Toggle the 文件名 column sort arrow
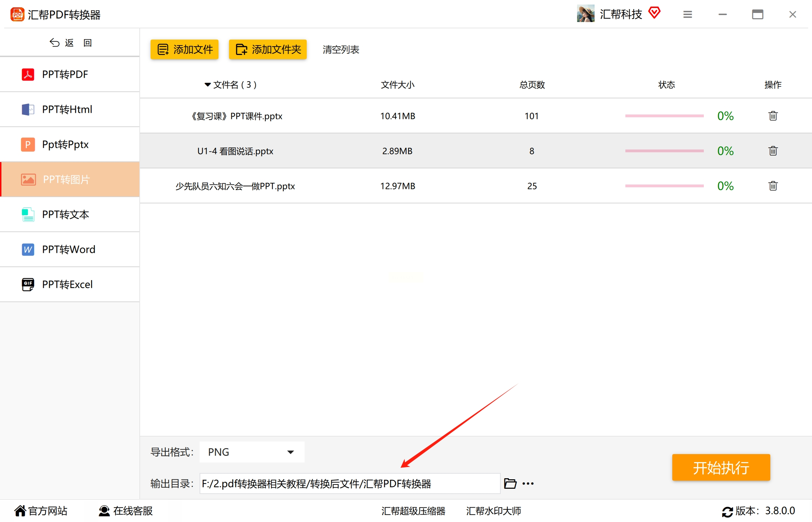Viewport: 812px width, 522px height. click(x=208, y=85)
